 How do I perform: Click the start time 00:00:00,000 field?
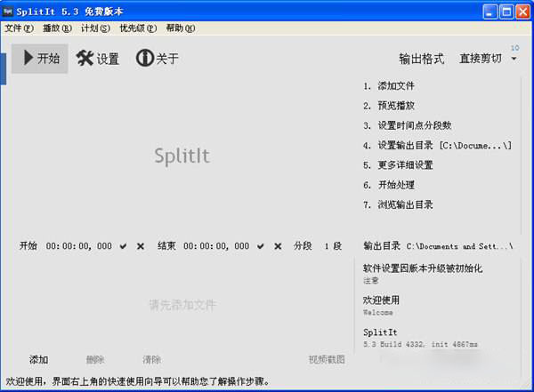[x=78, y=245]
